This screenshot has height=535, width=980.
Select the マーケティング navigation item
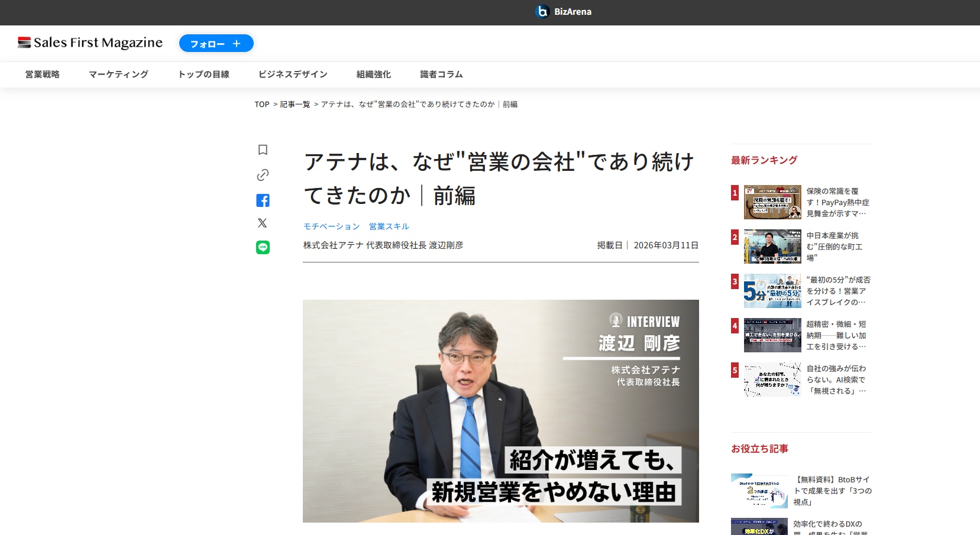(118, 74)
